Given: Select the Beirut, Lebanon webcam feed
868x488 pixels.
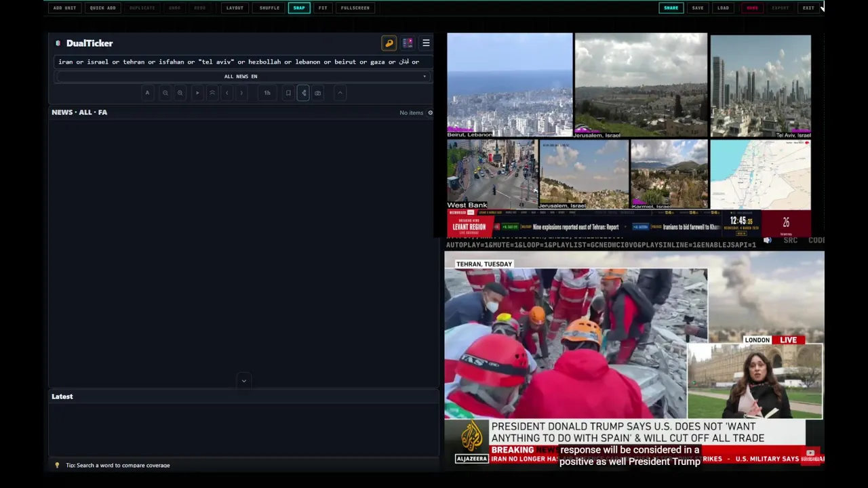Looking at the screenshot, I should [509, 85].
